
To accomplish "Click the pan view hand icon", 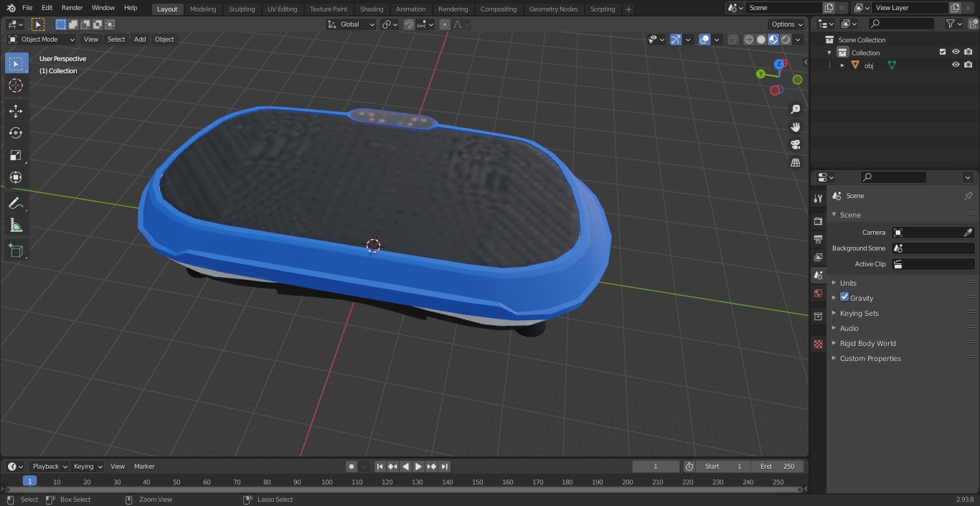I will click(796, 127).
